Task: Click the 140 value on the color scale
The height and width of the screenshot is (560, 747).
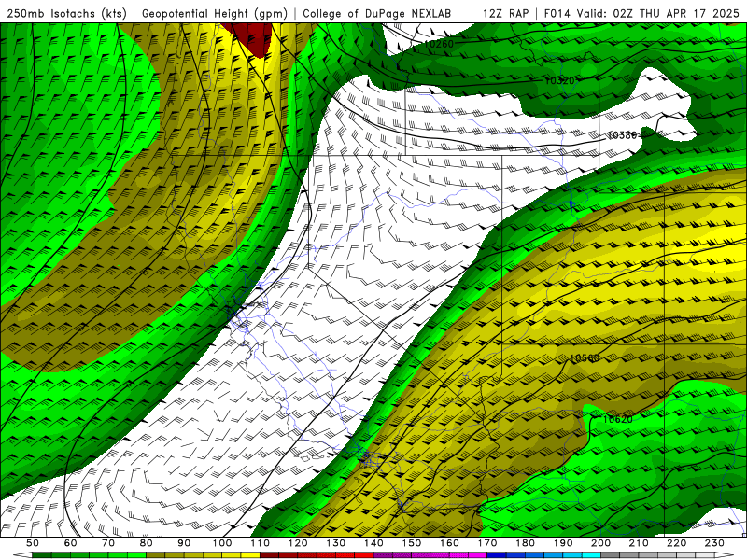Action: point(373,543)
